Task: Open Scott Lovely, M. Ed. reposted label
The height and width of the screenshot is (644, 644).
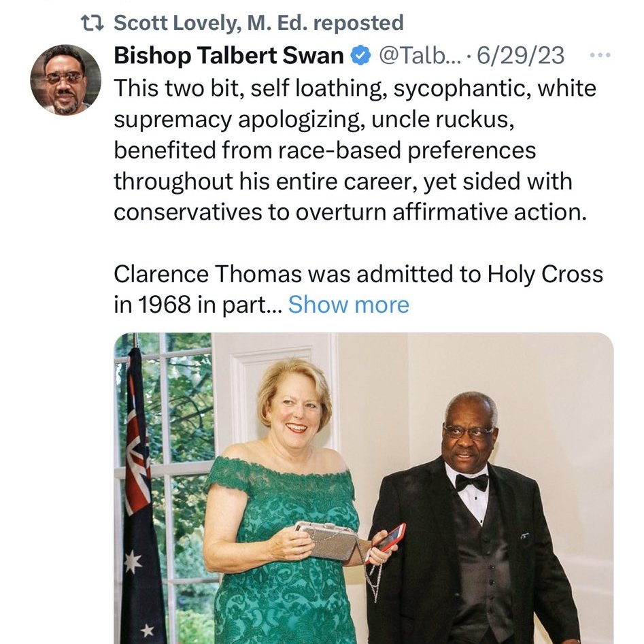Action: [x=258, y=23]
